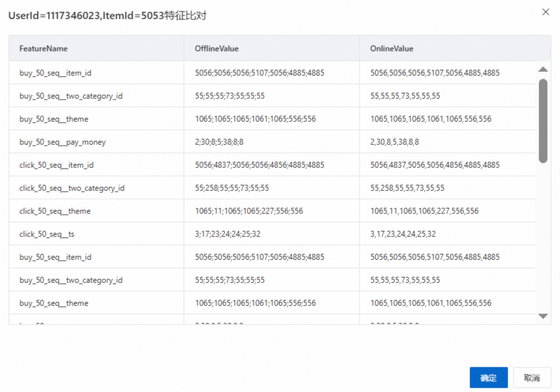Click offline value 3;17;23;24;24;25;32
The height and width of the screenshot is (392, 560).
[228, 234]
